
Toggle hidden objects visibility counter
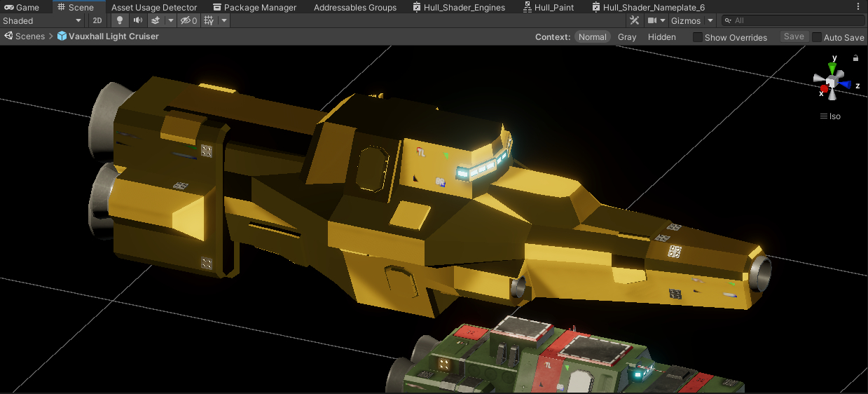coord(188,21)
